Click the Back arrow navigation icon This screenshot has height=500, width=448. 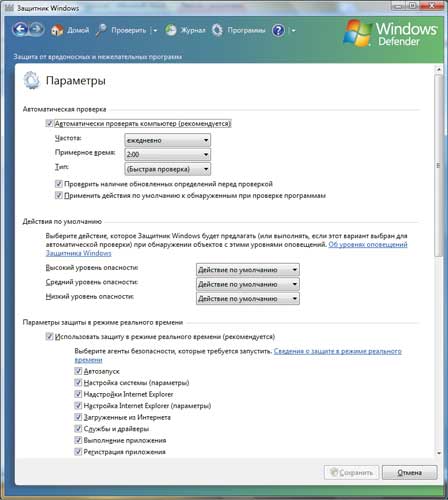point(20,29)
